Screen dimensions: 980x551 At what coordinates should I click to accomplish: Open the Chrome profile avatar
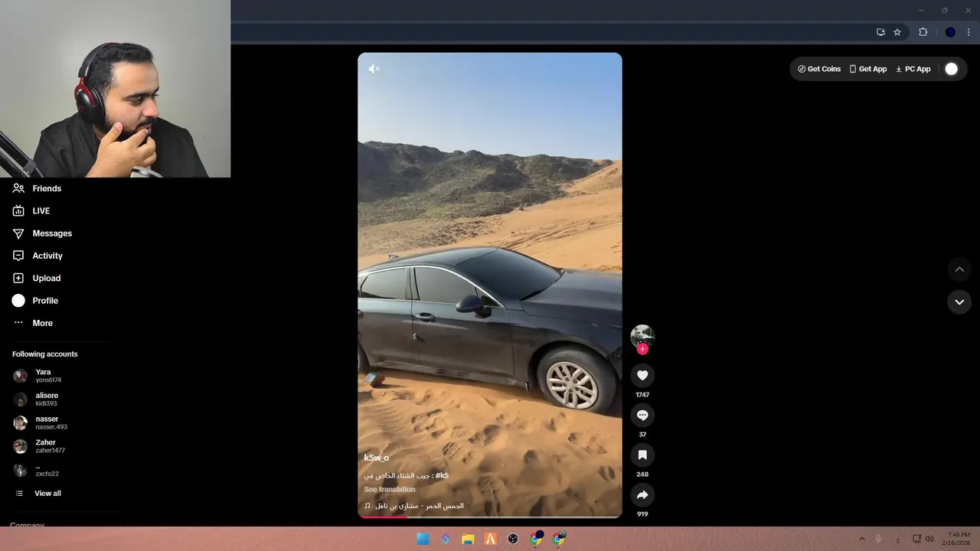tap(950, 32)
